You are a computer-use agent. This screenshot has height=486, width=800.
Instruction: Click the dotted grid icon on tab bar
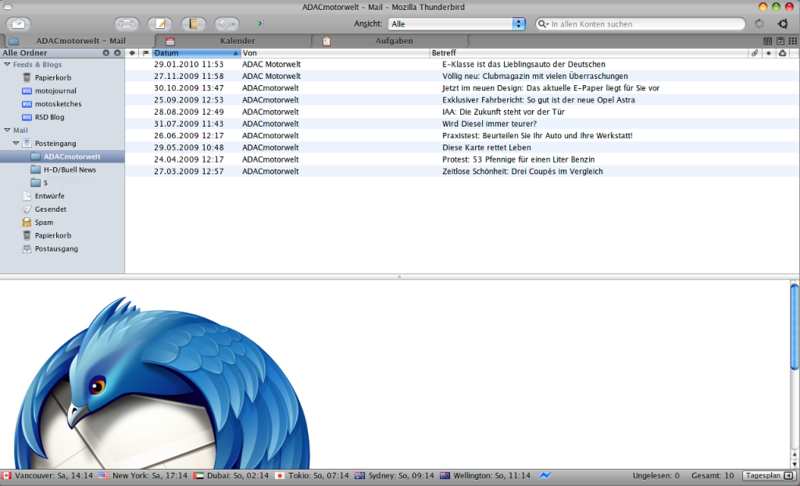[792, 41]
